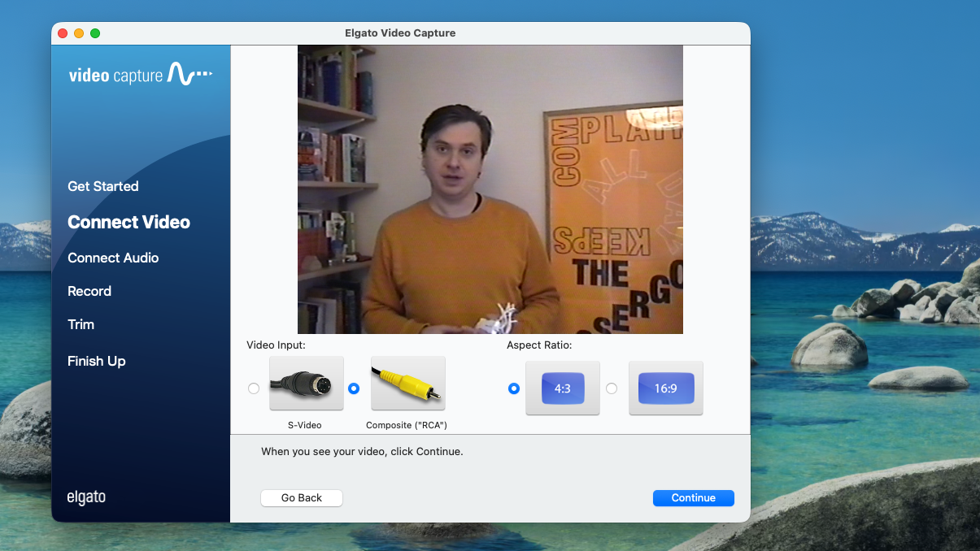This screenshot has height=551, width=980.
Task: Select the 4:3 aspect ratio icon
Action: pyautogui.click(x=562, y=388)
